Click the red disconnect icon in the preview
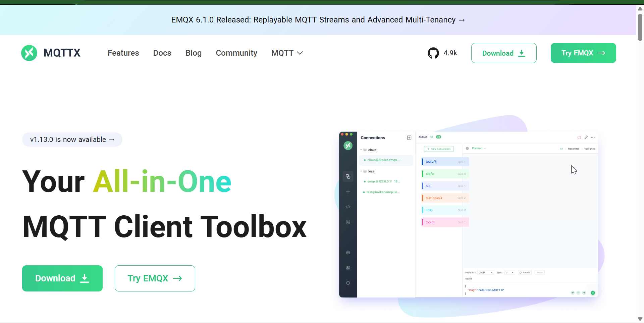 point(579,138)
